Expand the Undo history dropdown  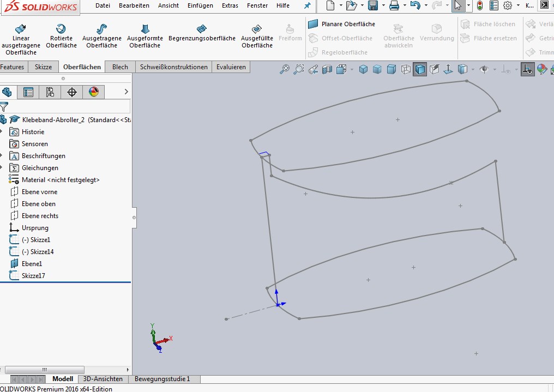click(426, 5)
